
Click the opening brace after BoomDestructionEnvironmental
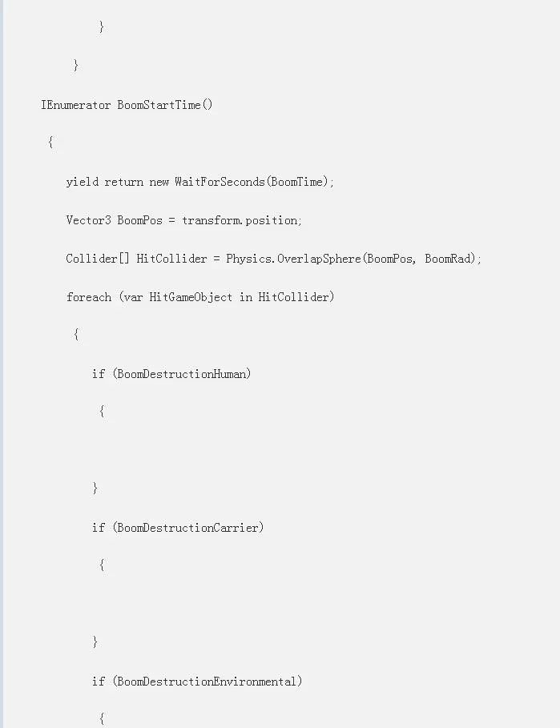coord(102,718)
